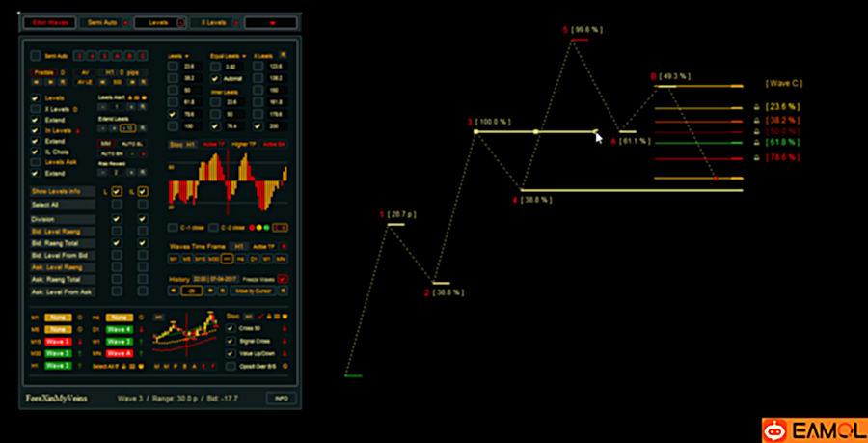Click the INFO button

click(281, 399)
